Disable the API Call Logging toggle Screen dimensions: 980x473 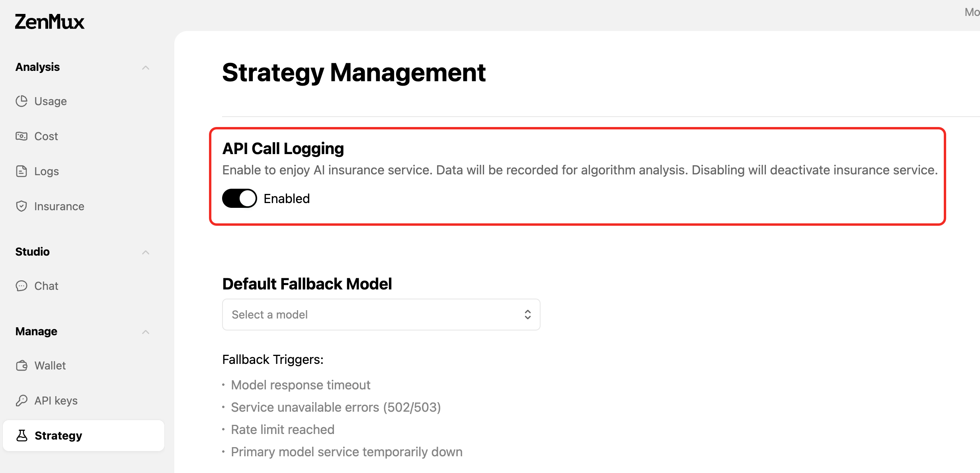[x=240, y=198]
